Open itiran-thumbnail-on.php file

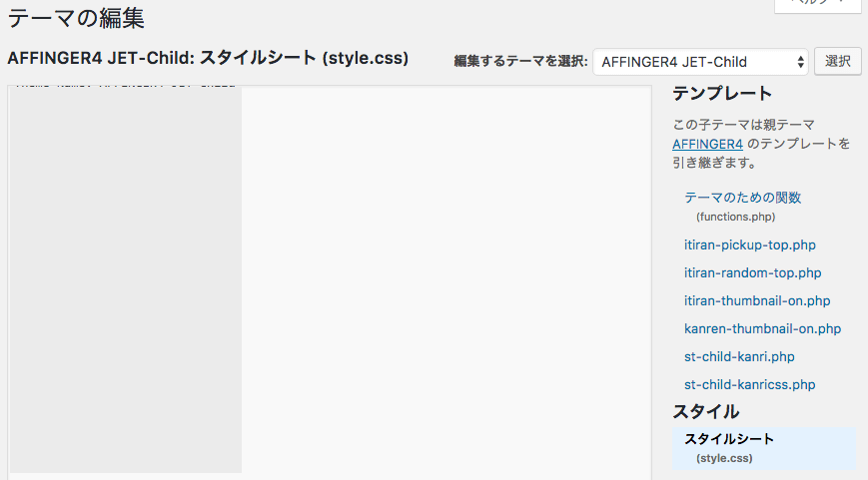[757, 300]
